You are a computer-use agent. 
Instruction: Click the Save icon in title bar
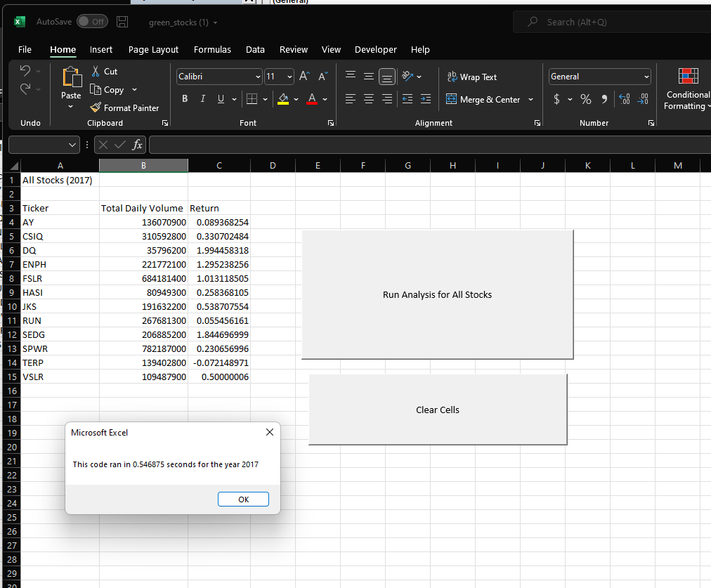(122, 22)
